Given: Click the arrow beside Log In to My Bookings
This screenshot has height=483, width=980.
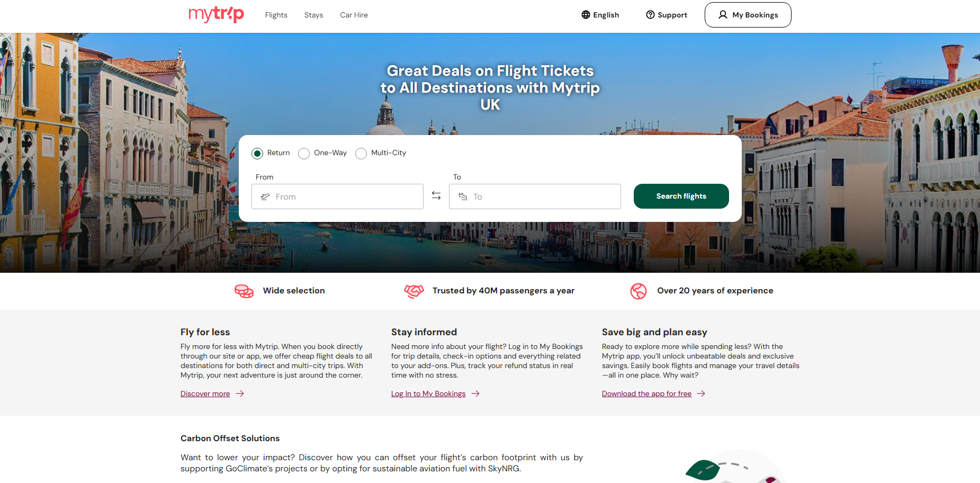Looking at the screenshot, I should 475,393.
